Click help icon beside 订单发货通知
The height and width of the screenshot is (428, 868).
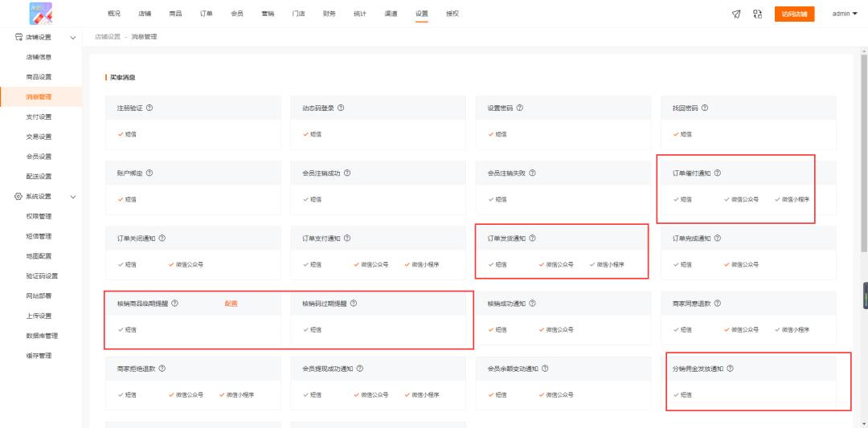pos(533,238)
